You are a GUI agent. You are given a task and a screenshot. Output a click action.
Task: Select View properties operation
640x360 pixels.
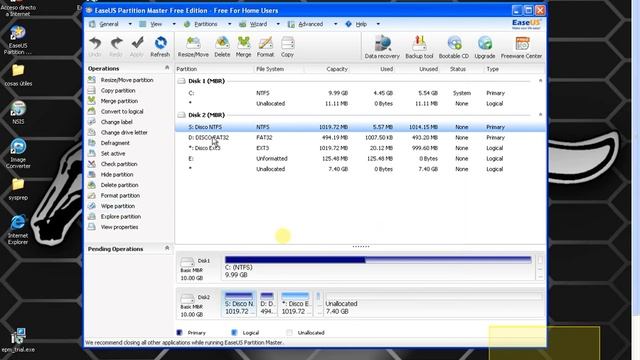(x=120, y=227)
